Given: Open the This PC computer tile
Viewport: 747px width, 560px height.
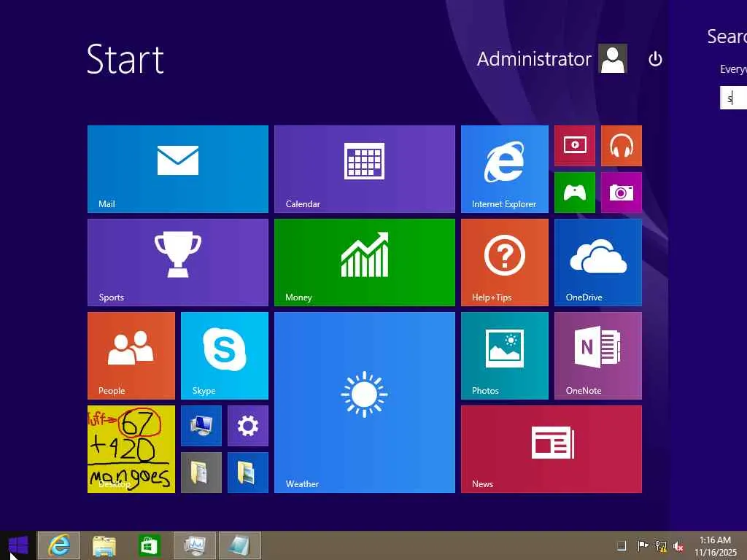Looking at the screenshot, I should point(201,426).
